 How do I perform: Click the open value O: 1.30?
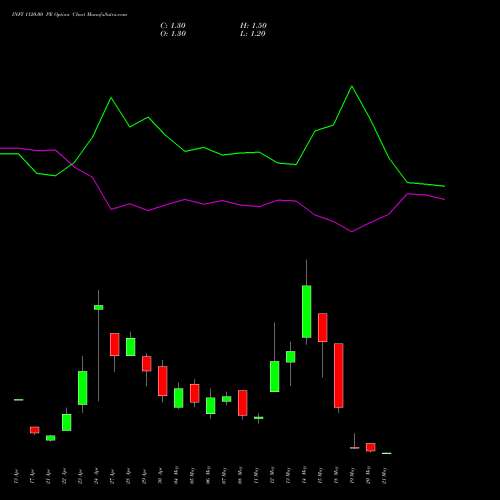173,34
